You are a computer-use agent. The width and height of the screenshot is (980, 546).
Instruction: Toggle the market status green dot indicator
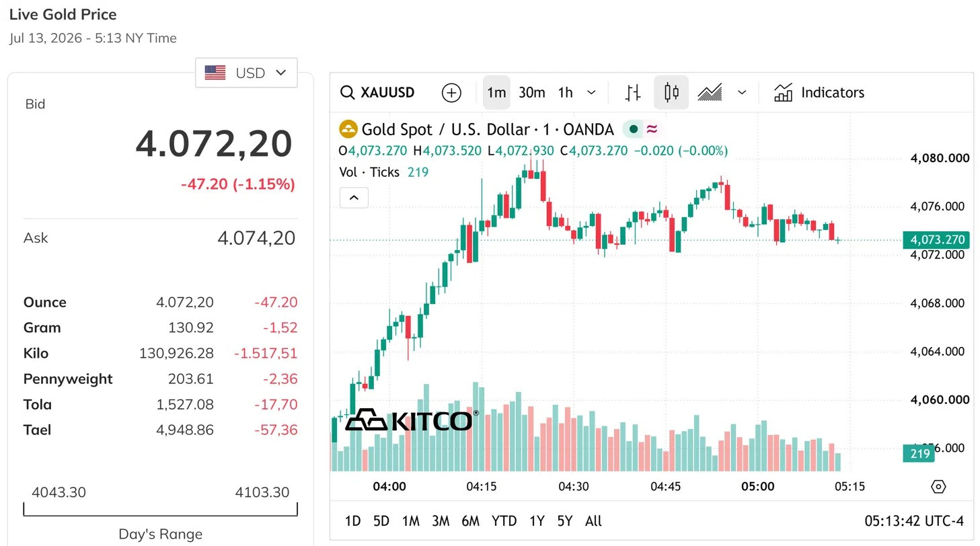coord(634,129)
